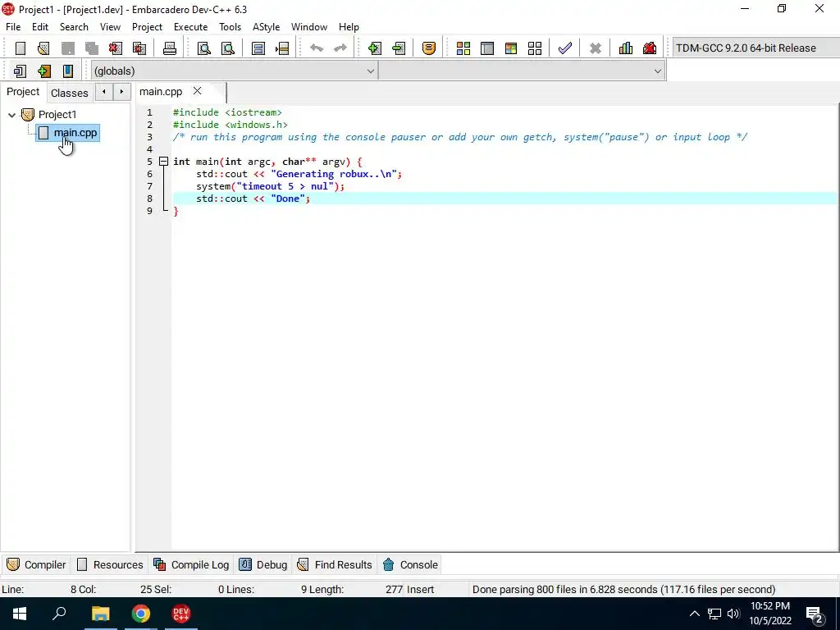
Task: Click the Run window icon
Action: pyautogui.click(x=487, y=48)
